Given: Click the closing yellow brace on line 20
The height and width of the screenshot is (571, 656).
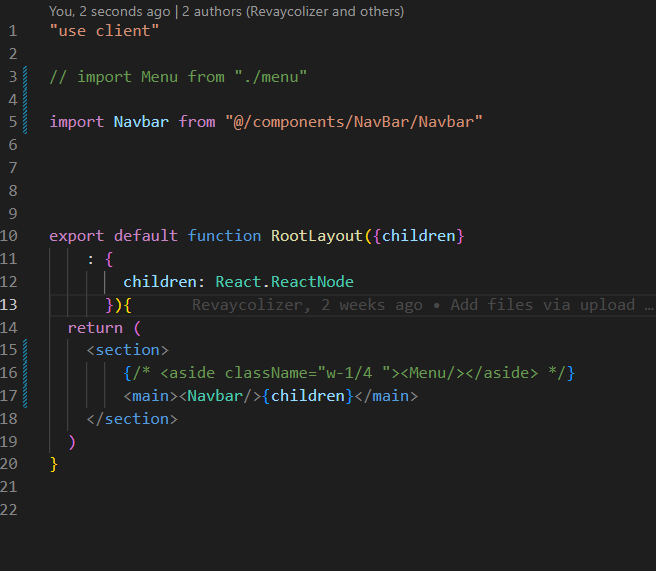Looking at the screenshot, I should pos(54,464).
